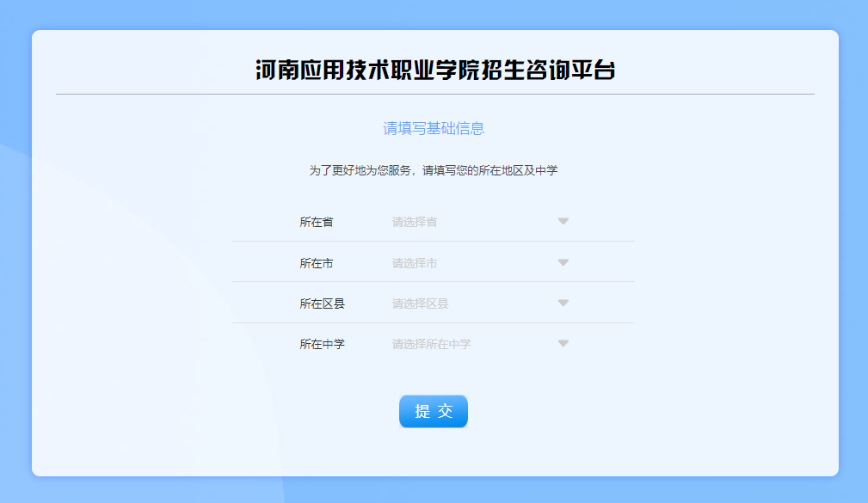868x503 pixels.
Task: Click the 所在中学 label text
Action: [323, 344]
